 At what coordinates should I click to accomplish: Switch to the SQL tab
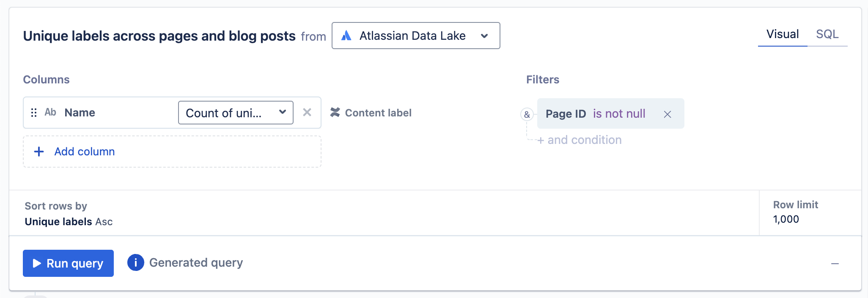click(x=827, y=34)
